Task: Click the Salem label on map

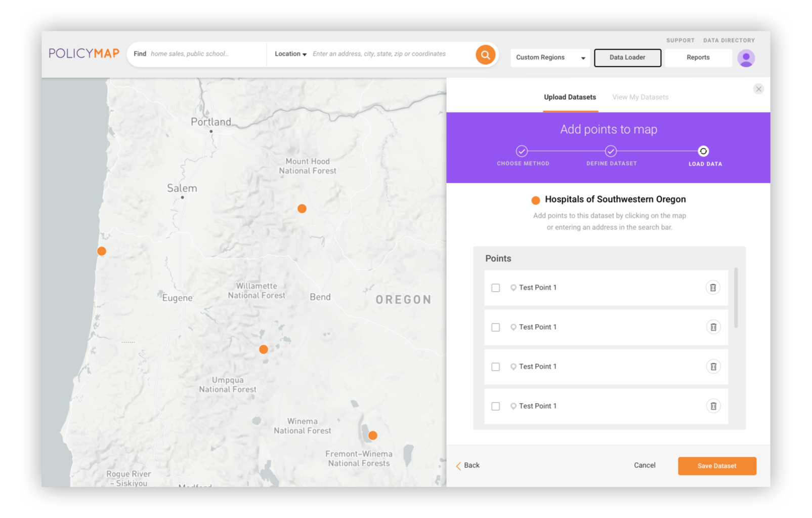Action: coord(182,188)
